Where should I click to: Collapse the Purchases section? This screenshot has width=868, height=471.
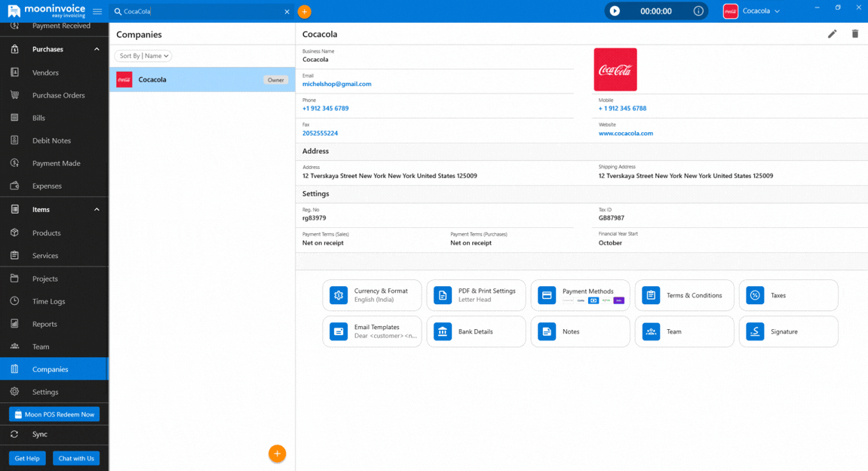[97, 50]
